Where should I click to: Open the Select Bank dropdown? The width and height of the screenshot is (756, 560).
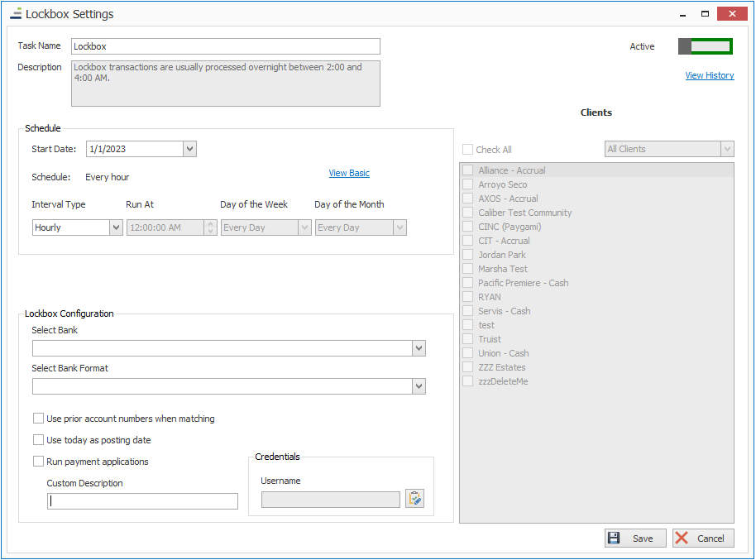pos(419,348)
